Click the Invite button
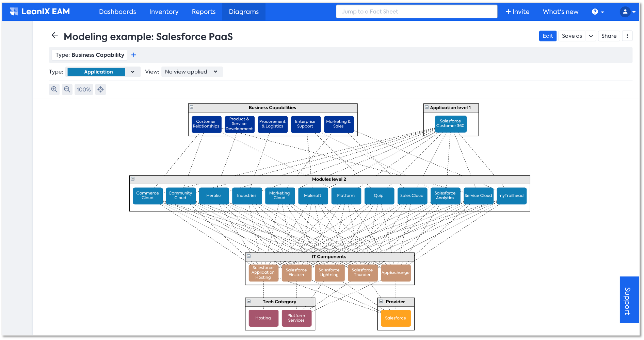 pyautogui.click(x=517, y=12)
